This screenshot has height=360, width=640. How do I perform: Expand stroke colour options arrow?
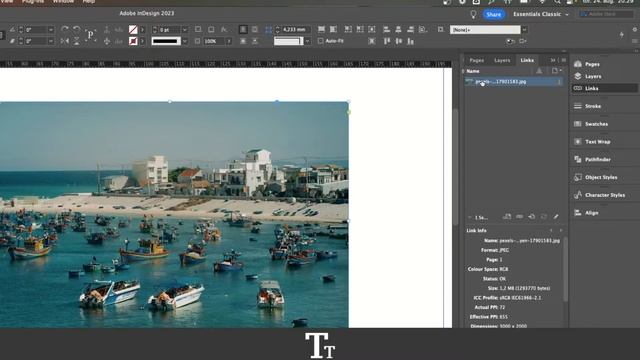(142, 41)
